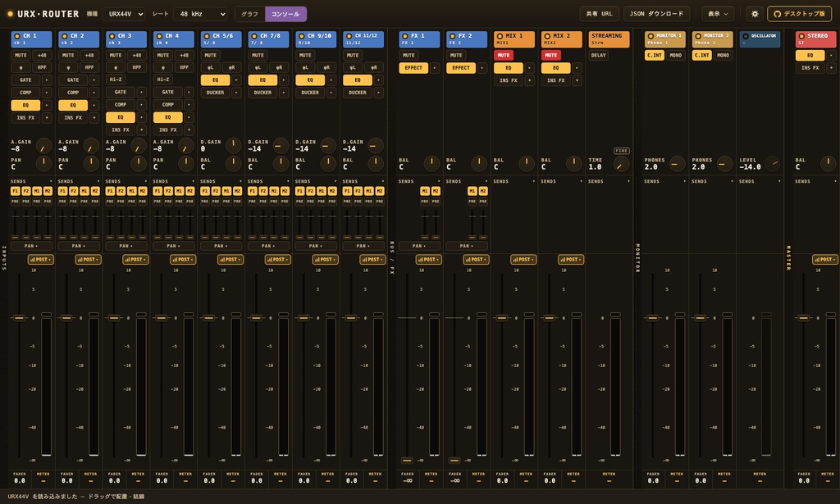
Task: Click the PHONES knob on MONITOR 1
Action: coord(677,164)
